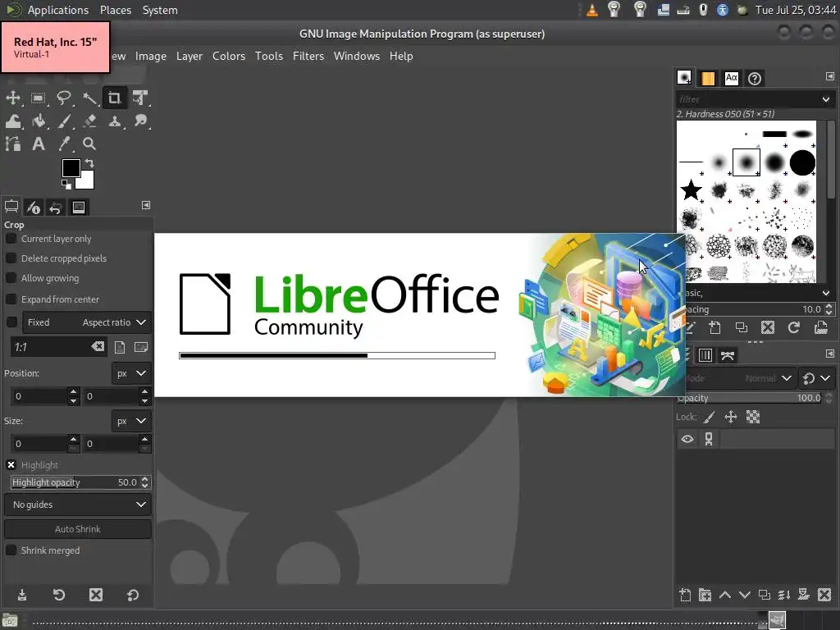Switch to Undo History tab
This screenshot has width=840, height=630.
[x=56, y=207]
